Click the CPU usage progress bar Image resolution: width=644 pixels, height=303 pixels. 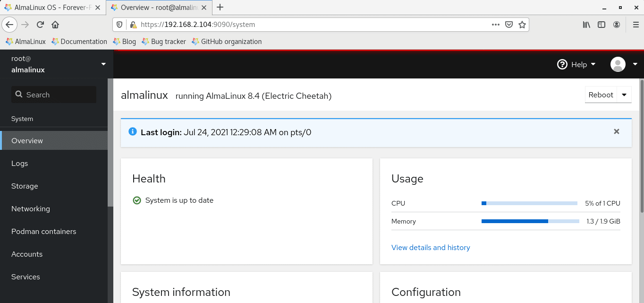[529, 203]
